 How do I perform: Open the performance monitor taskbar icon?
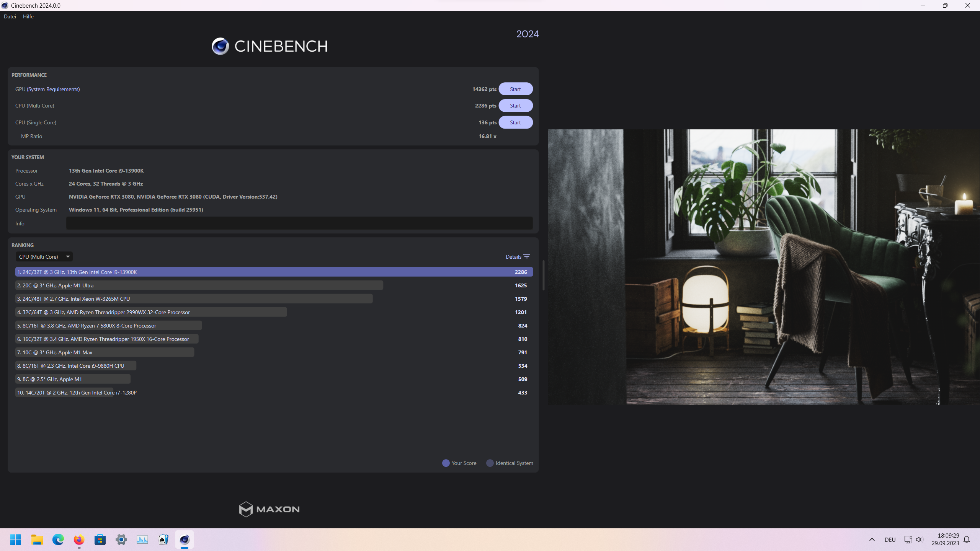click(142, 540)
